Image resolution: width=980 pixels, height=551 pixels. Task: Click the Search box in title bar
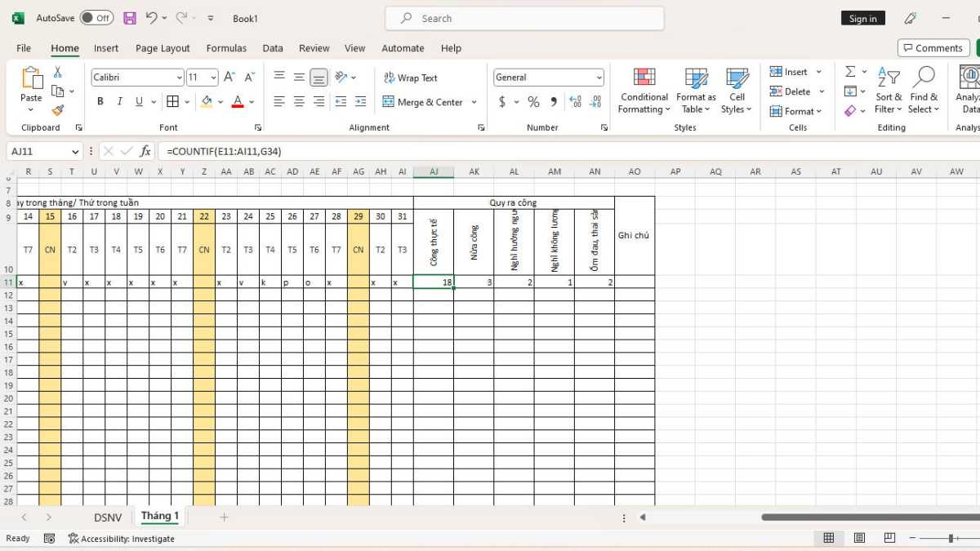pyautogui.click(x=524, y=18)
